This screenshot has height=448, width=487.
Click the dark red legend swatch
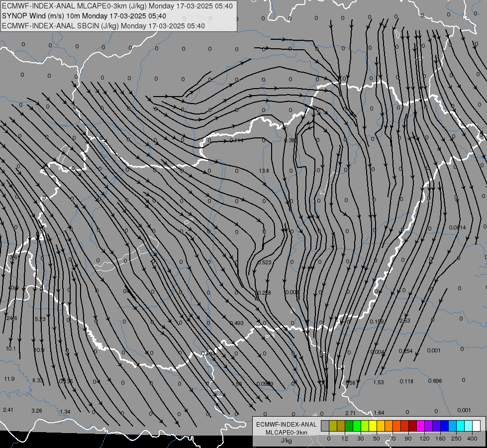point(412,426)
